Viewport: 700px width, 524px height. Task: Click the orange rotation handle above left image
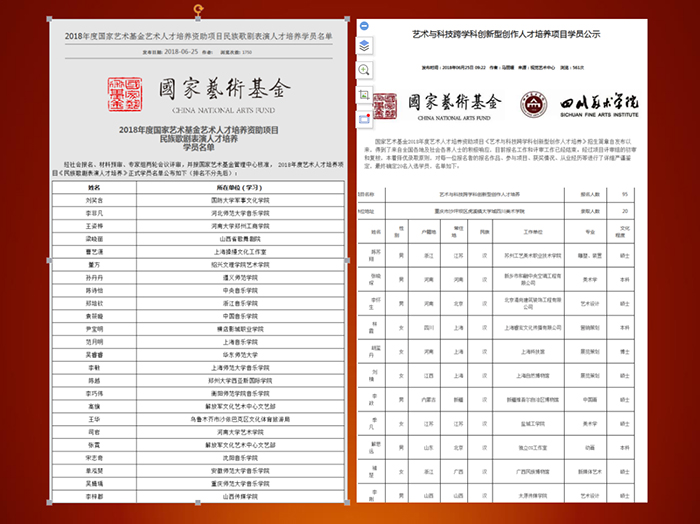point(198,8)
